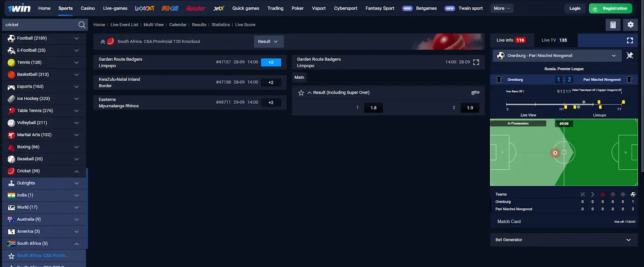This screenshot has width=644, height=267.
Task: Click the Registration button
Action: [610, 8]
